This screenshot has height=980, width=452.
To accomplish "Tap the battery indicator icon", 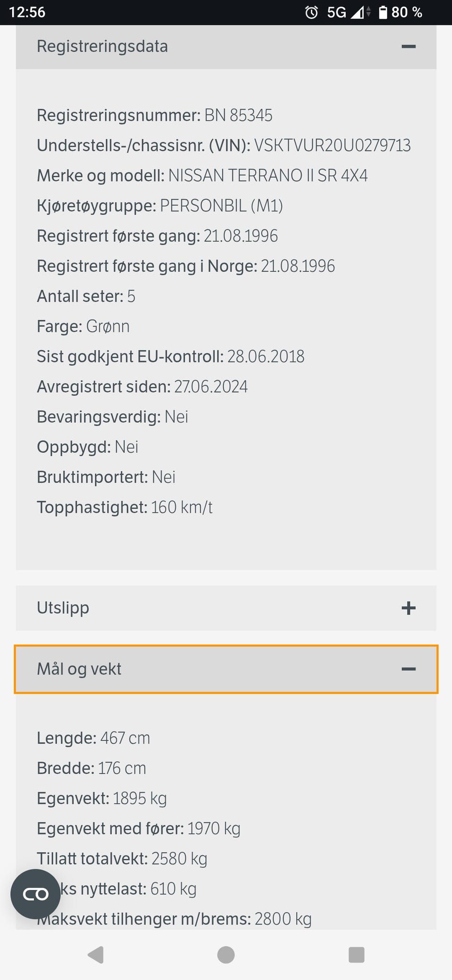I will point(383,12).
